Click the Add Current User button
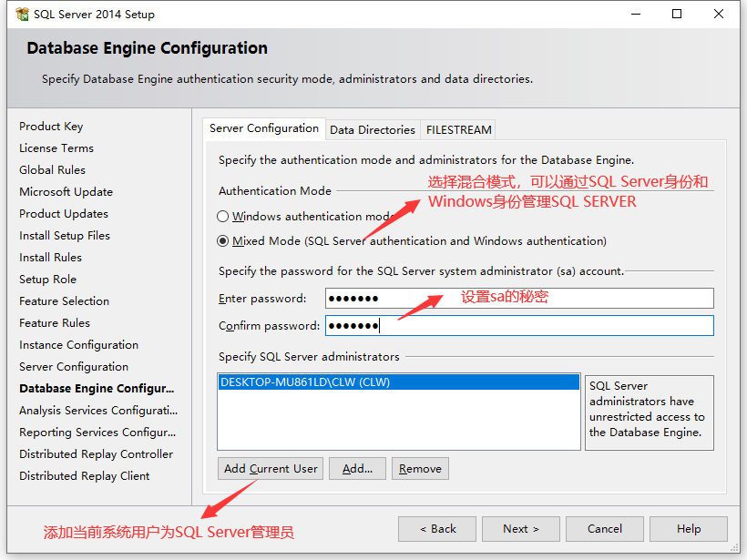747x560 pixels. click(271, 469)
